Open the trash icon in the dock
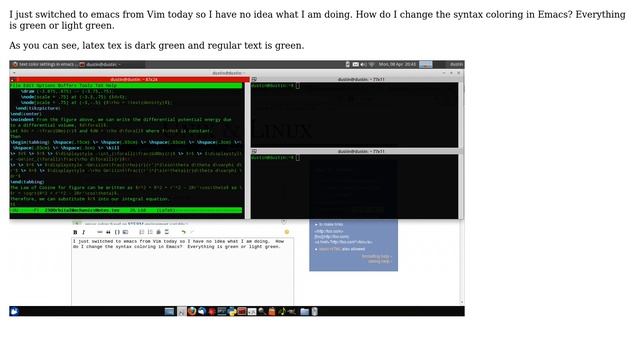 (x=315, y=311)
